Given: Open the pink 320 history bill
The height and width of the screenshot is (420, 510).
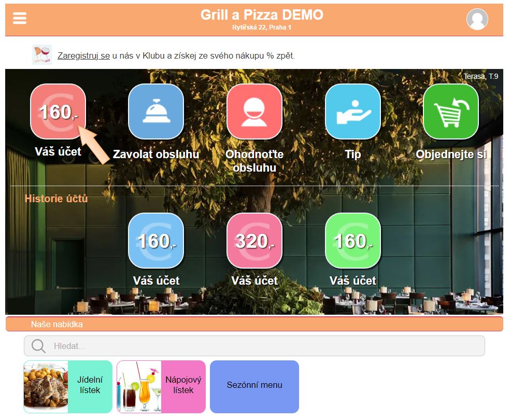Looking at the screenshot, I should pyautogui.click(x=254, y=241).
